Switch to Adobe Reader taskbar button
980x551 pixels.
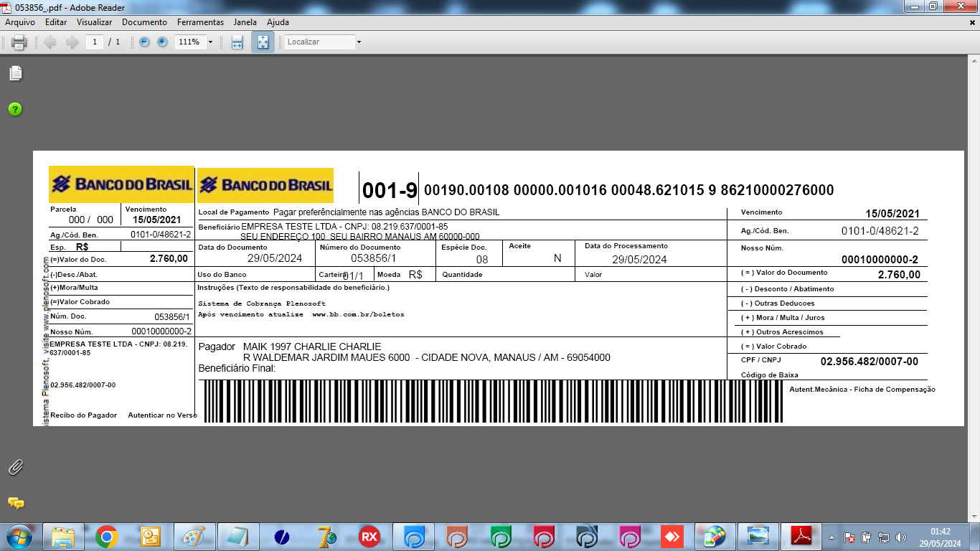[801, 536]
